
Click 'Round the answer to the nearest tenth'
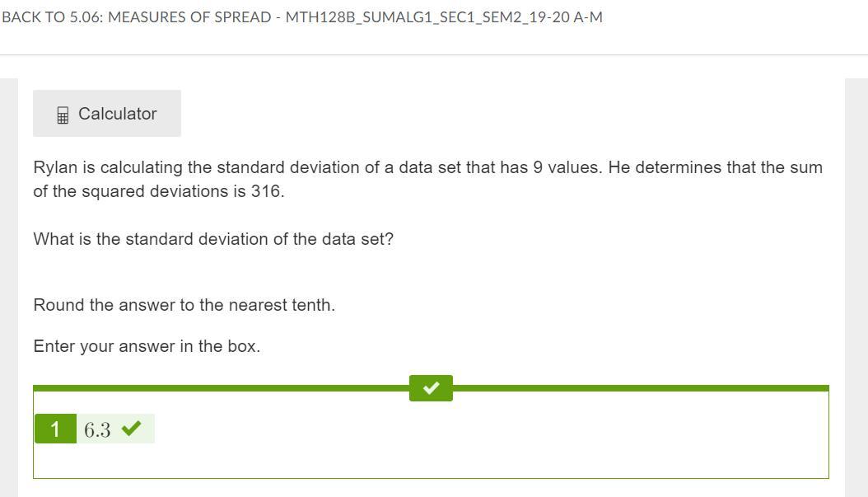[184, 305]
